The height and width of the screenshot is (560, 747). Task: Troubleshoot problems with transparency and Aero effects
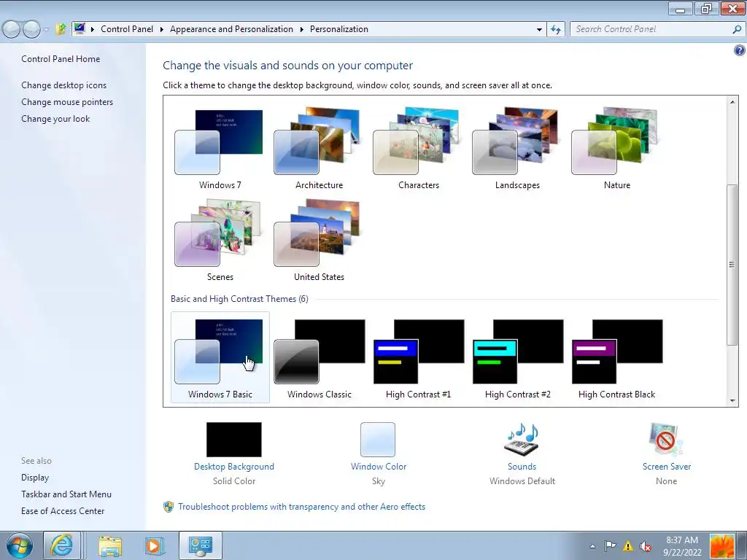click(x=301, y=507)
